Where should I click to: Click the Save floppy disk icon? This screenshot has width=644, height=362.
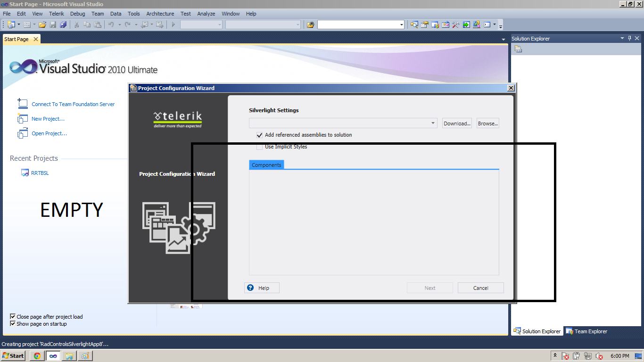(53, 25)
